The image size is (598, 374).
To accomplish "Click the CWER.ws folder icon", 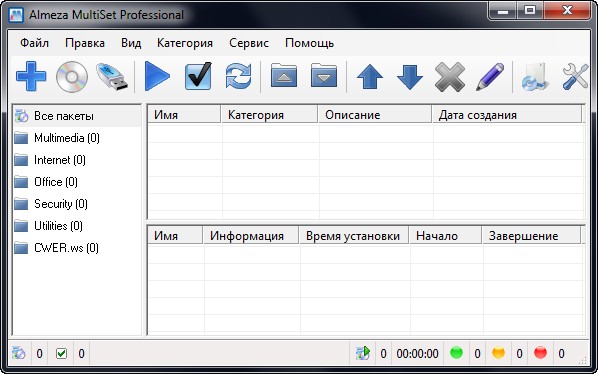I will [x=21, y=248].
